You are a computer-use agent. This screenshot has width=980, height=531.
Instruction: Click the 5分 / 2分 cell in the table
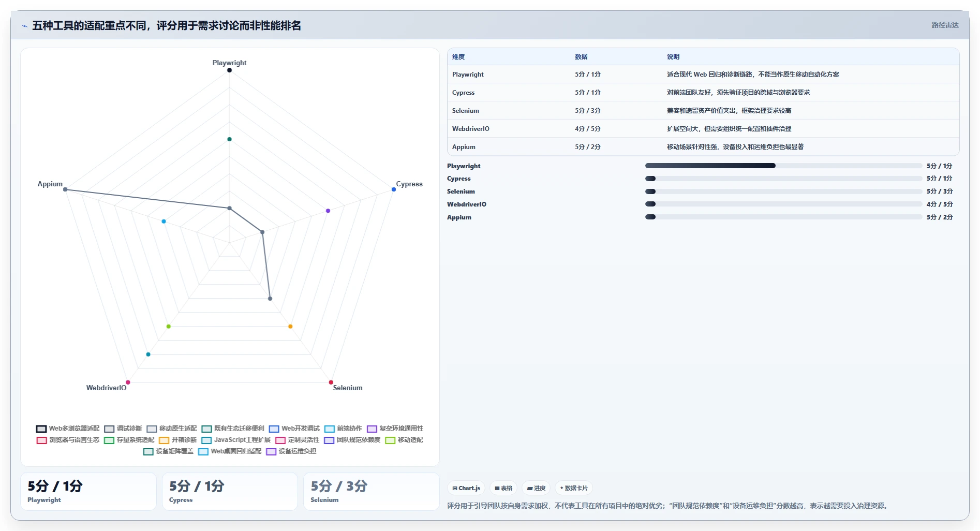588,147
